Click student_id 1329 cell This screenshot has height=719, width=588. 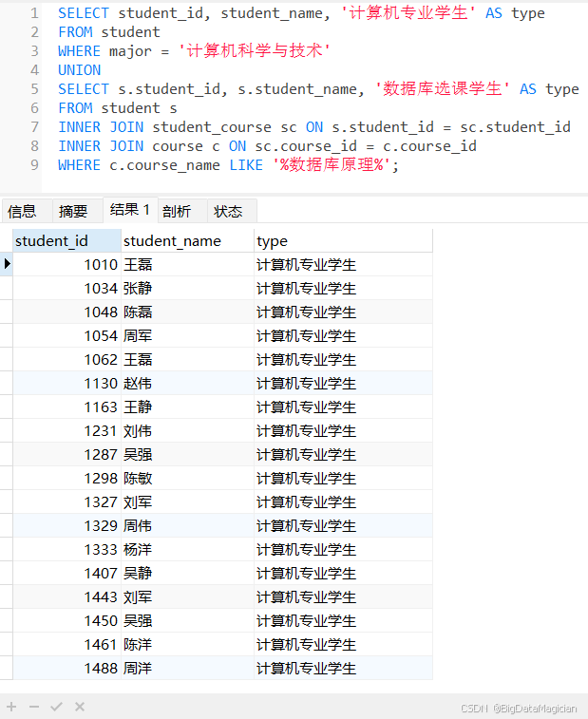click(66, 526)
